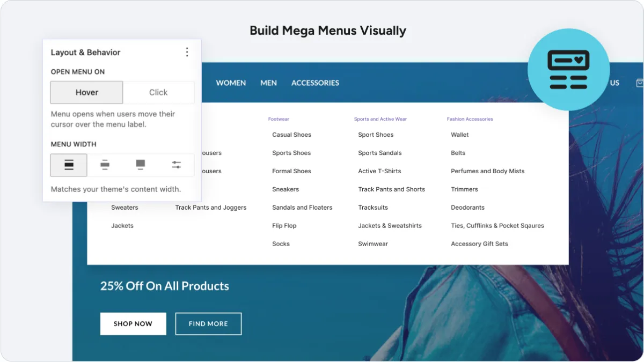Open the Swimwear link

373,244
